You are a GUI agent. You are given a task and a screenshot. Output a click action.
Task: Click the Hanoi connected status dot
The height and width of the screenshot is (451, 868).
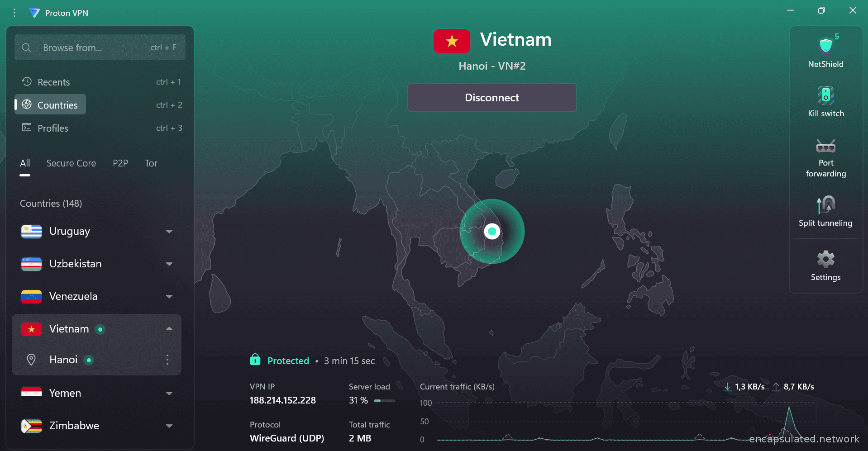point(89,360)
